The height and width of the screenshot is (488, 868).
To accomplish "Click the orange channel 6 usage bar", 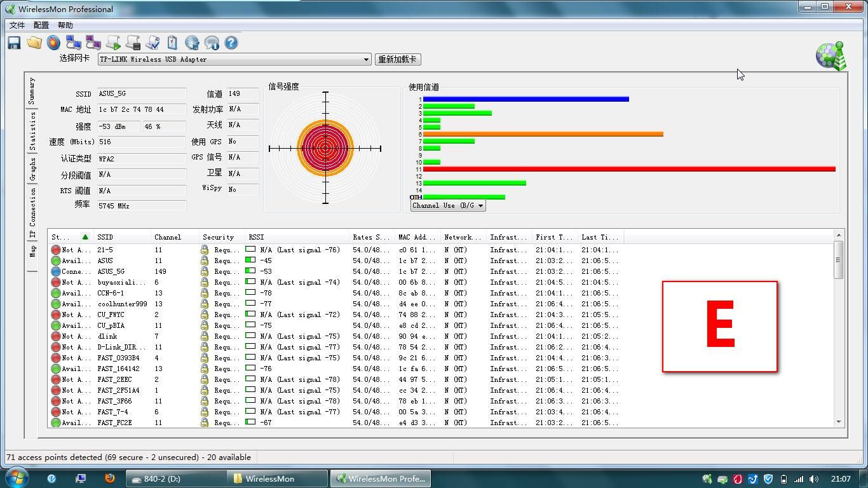I will coord(543,134).
